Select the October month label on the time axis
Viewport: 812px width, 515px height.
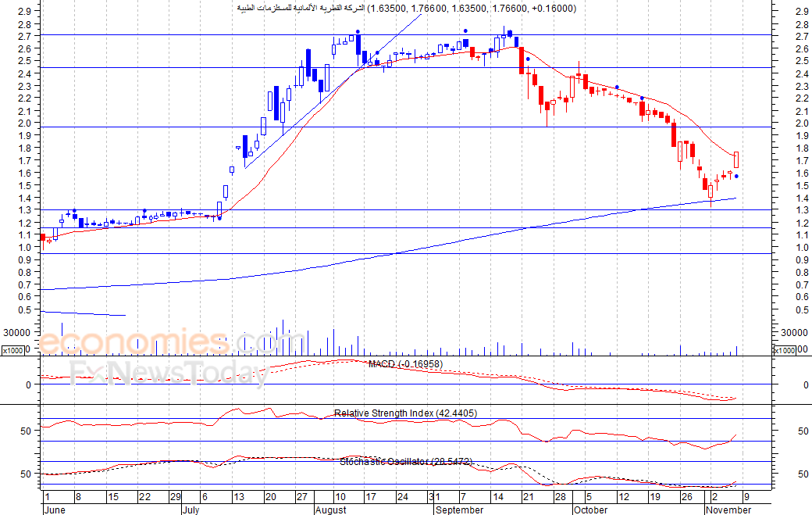[x=591, y=510]
